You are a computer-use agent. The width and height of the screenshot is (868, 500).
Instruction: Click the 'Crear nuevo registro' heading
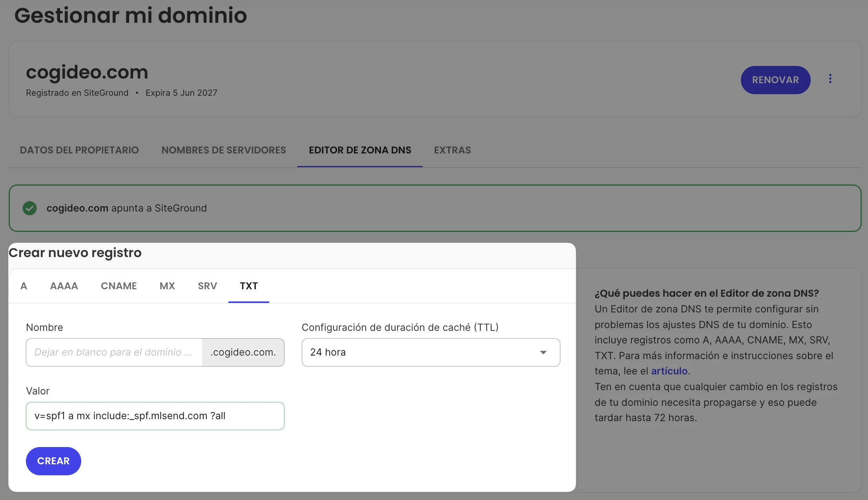coord(75,253)
